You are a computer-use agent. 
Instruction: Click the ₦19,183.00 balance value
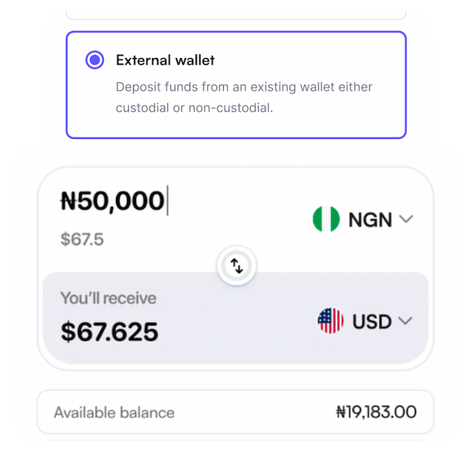coord(376,412)
